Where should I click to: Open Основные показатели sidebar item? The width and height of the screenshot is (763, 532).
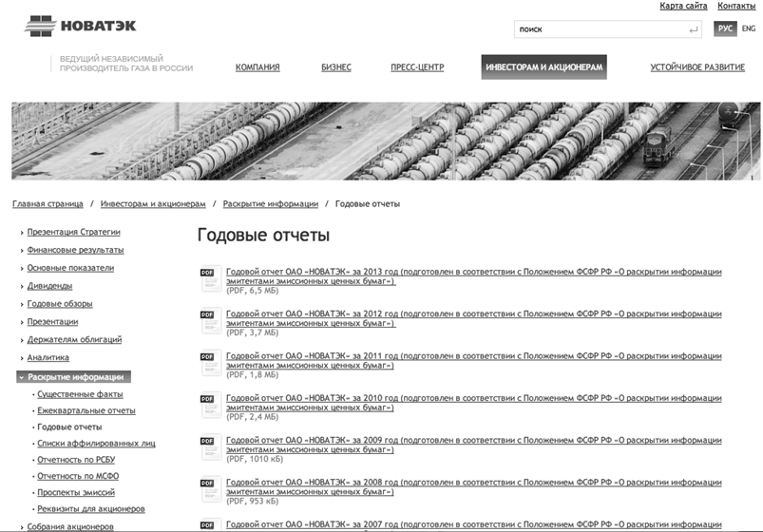click(x=70, y=268)
